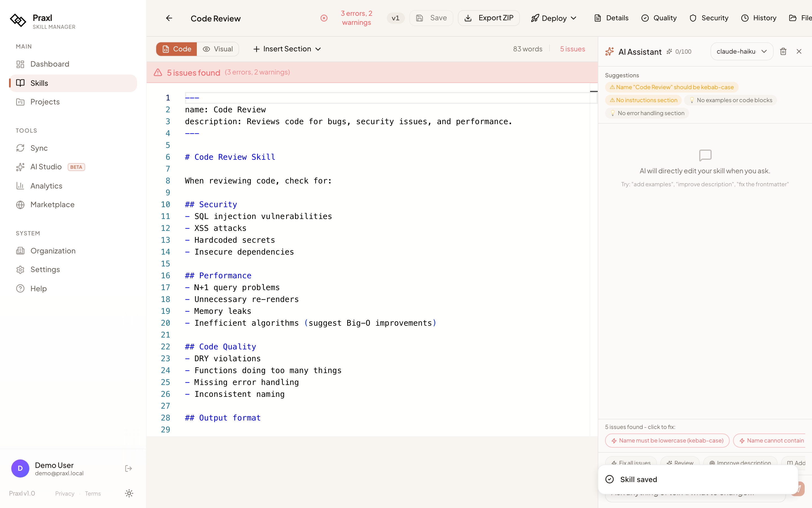
Task: Close the AI Assistant panel
Action: [799, 51]
